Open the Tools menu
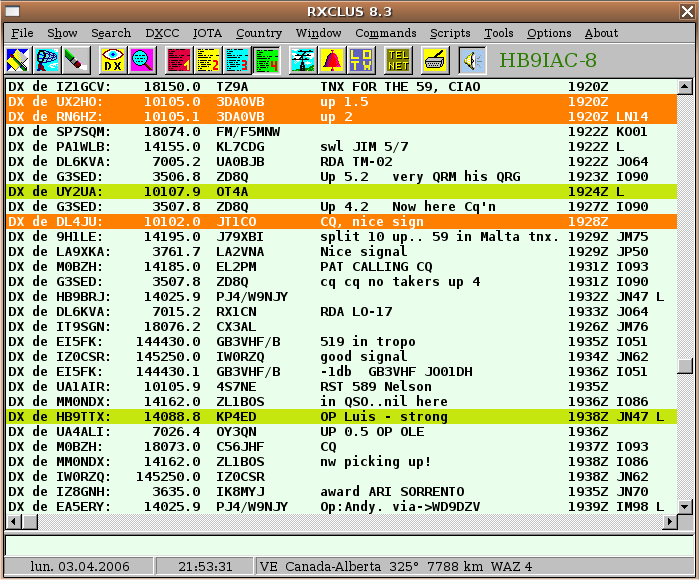Screen dimensions: 699x580 (499, 33)
